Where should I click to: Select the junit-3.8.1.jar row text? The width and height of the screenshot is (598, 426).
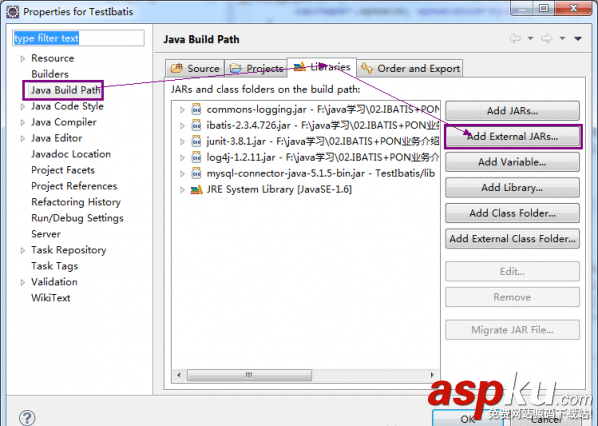point(323,141)
